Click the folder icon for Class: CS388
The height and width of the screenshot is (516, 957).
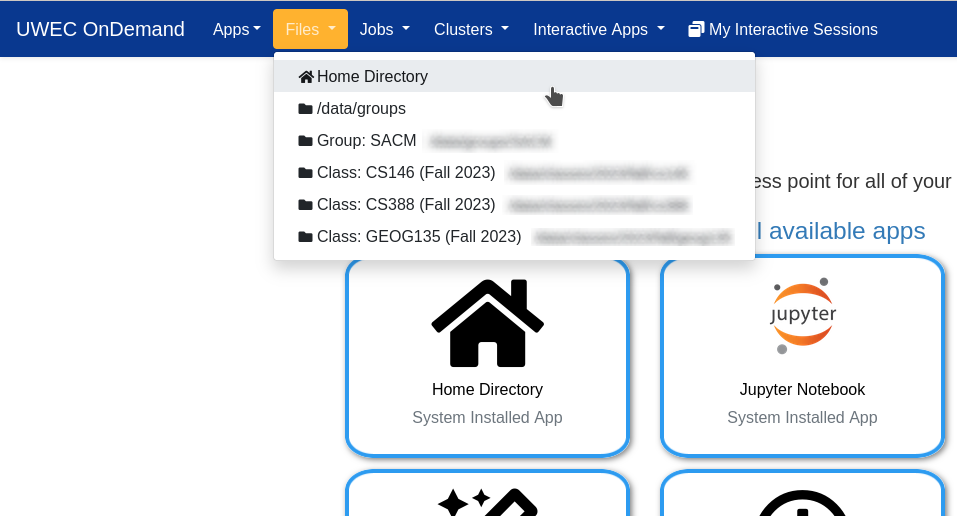click(306, 205)
